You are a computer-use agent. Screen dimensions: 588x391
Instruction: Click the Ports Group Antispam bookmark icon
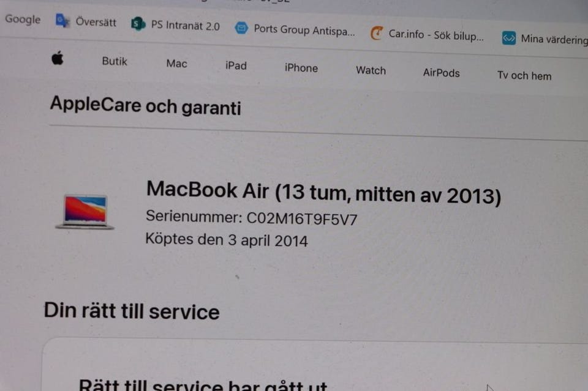(241, 28)
